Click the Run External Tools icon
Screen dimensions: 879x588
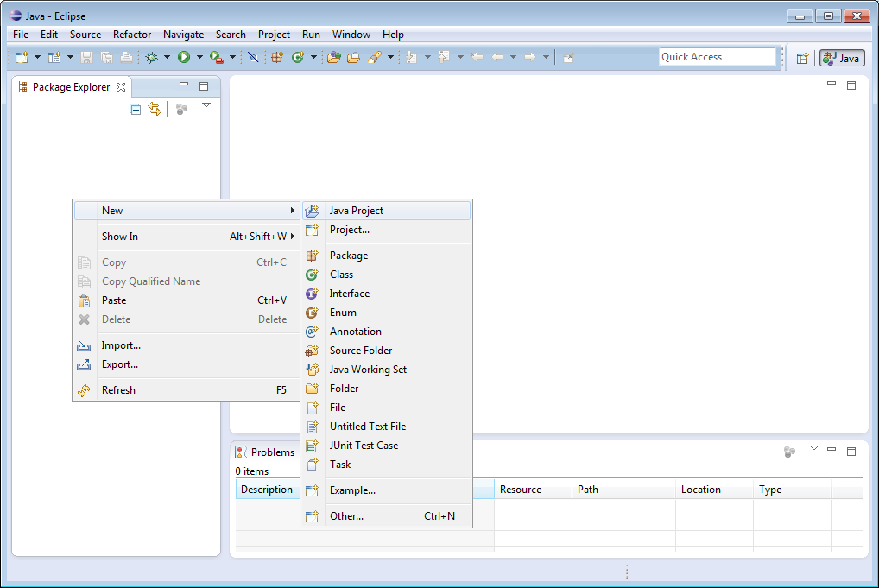[217, 57]
